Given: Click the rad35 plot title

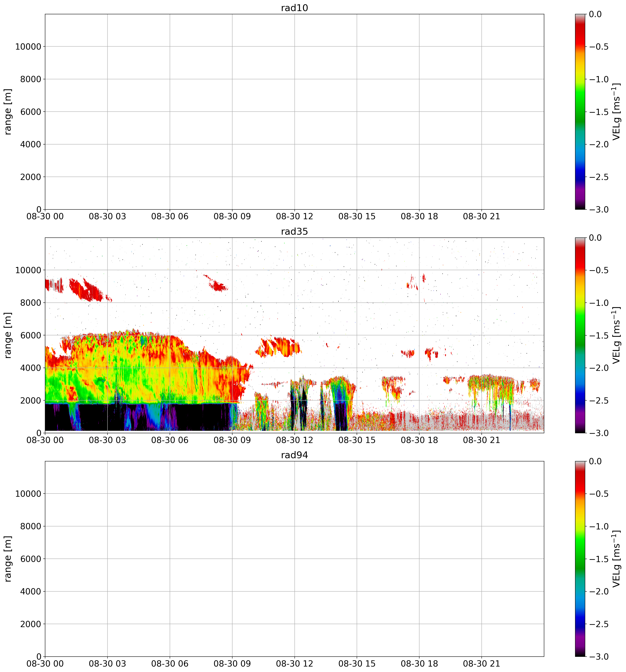Looking at the screenshot, I should click(294, 232).
